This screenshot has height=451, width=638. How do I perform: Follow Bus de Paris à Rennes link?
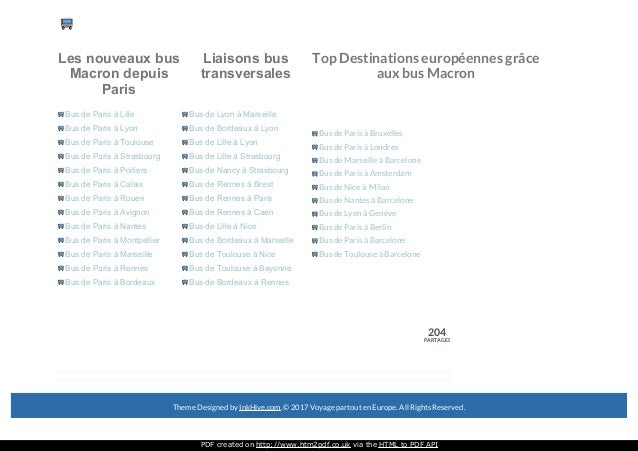pos(107,268)
